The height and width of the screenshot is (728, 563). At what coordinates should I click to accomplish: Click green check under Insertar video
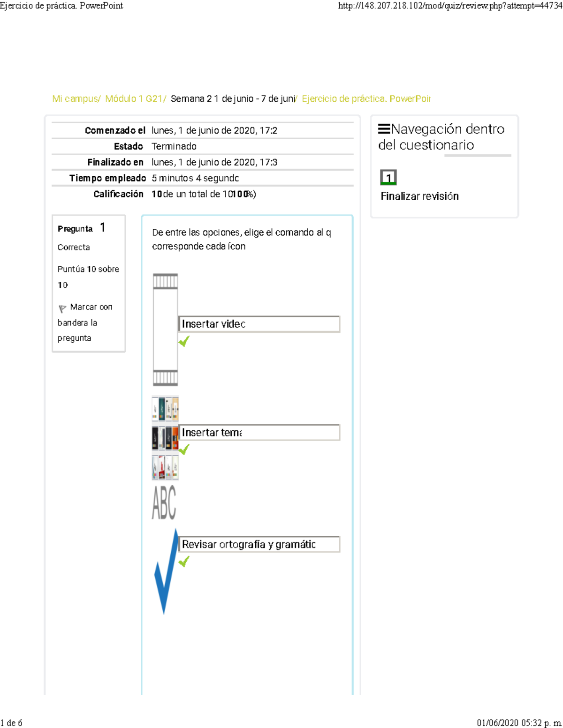click(184, 341)
